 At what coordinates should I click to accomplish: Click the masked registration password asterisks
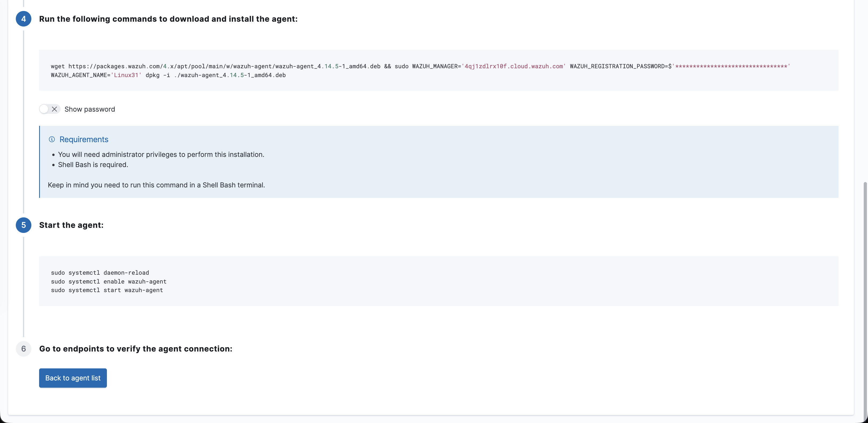pos(731,66)
